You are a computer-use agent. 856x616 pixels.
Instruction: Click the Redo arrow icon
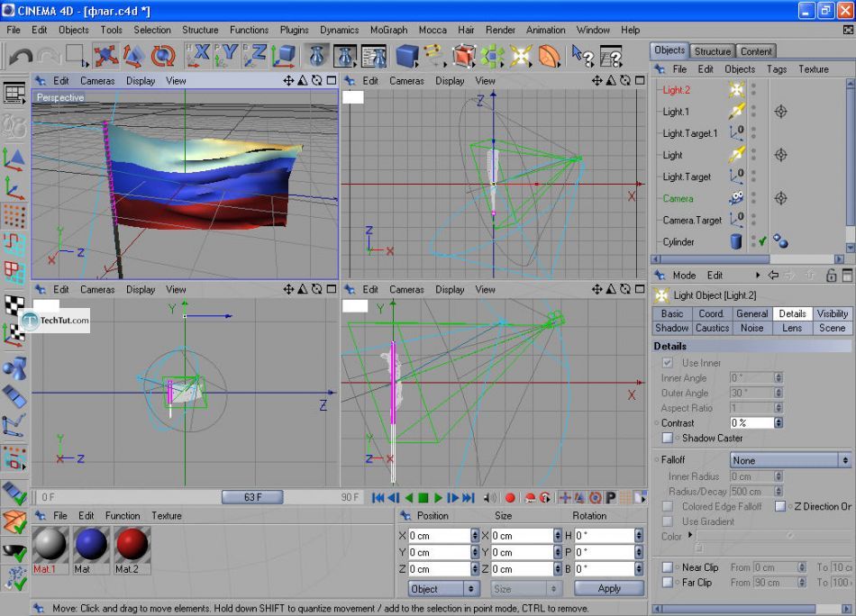pyautogui.click(x=50, y=56)
